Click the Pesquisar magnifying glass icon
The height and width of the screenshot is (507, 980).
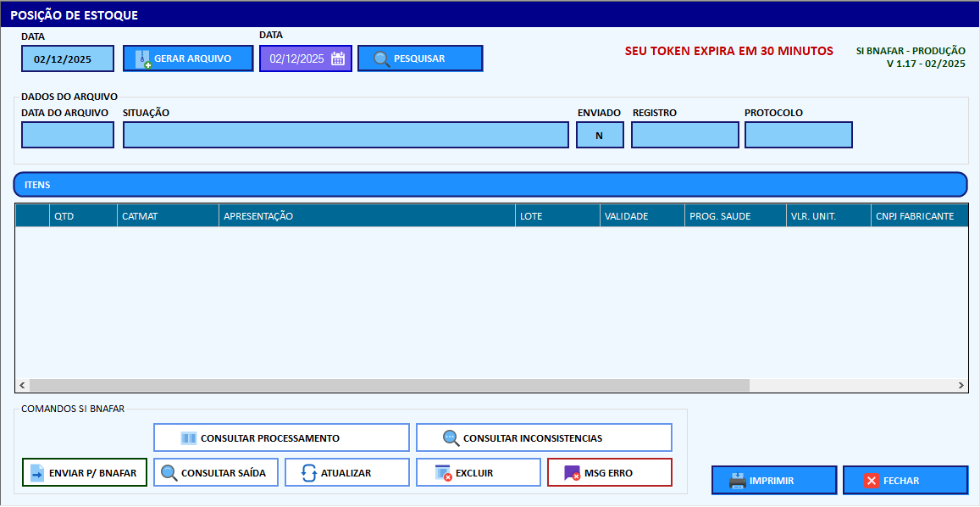pyautogui.click(x=382, y=58)
